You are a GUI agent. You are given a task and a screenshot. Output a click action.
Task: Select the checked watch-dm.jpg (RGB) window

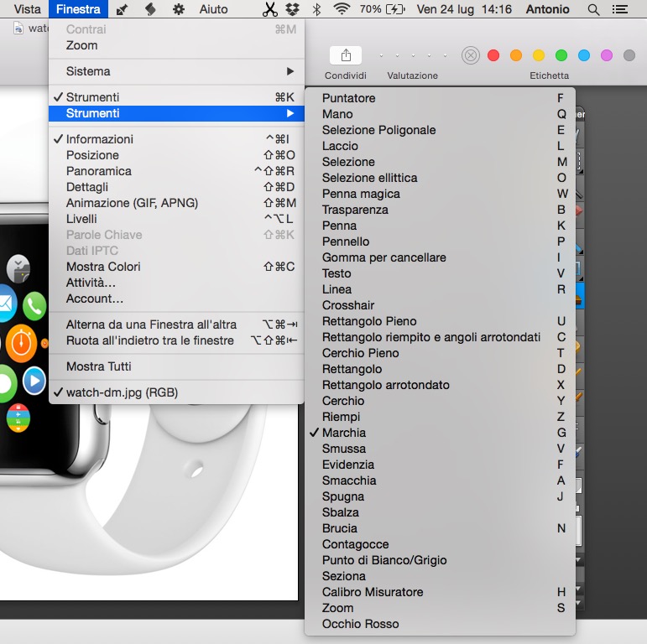(176, 392)
